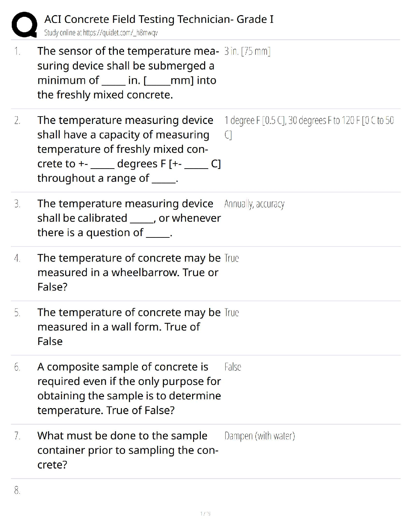Click the True answer for wall form question
This screenshot has width=411, height=532.
(x=231, y=313)
